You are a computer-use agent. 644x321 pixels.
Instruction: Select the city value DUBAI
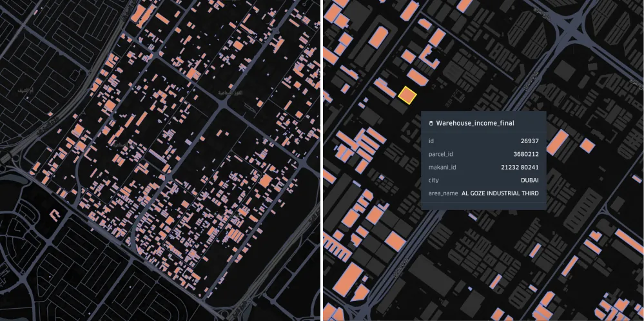[530, 180]
